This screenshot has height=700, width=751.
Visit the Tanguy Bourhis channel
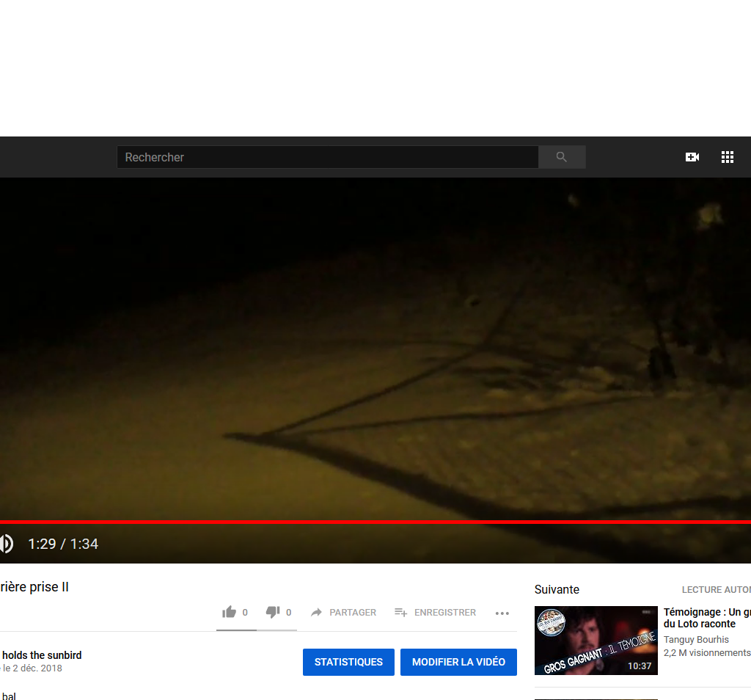coord(696,640)
